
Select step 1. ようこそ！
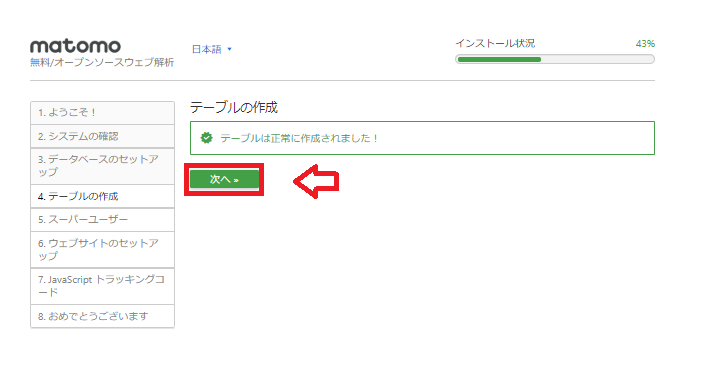pyautogui.click(x=102, y=113)
